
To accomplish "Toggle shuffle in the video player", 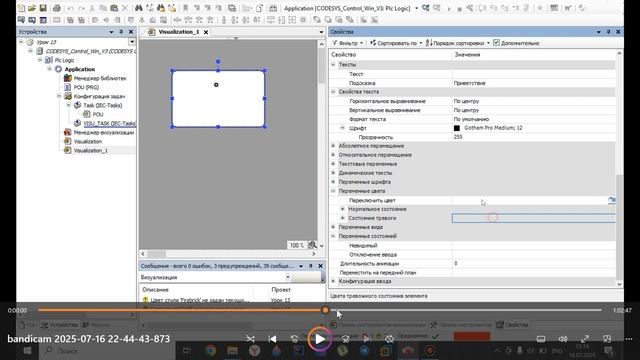I will click(x=250, y=339).
